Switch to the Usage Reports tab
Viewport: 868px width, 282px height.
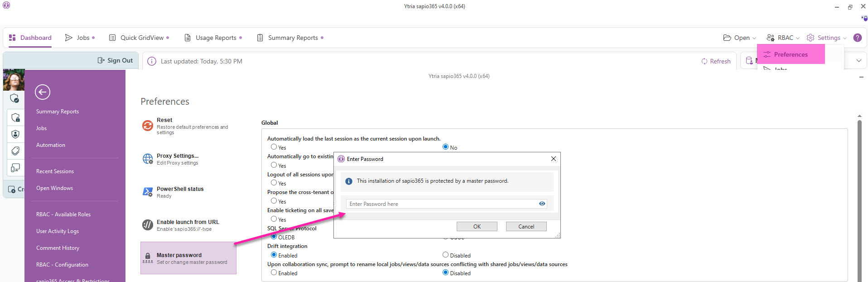(213, 38)
